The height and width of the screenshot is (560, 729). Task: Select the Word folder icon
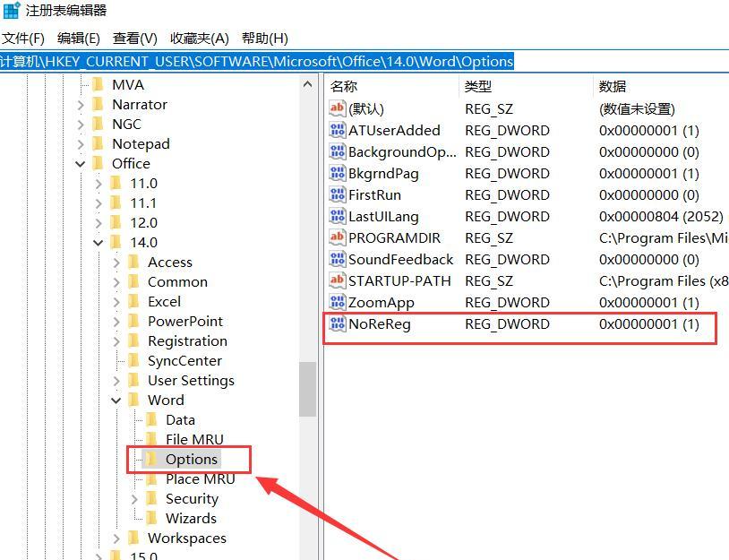point(133,400)
